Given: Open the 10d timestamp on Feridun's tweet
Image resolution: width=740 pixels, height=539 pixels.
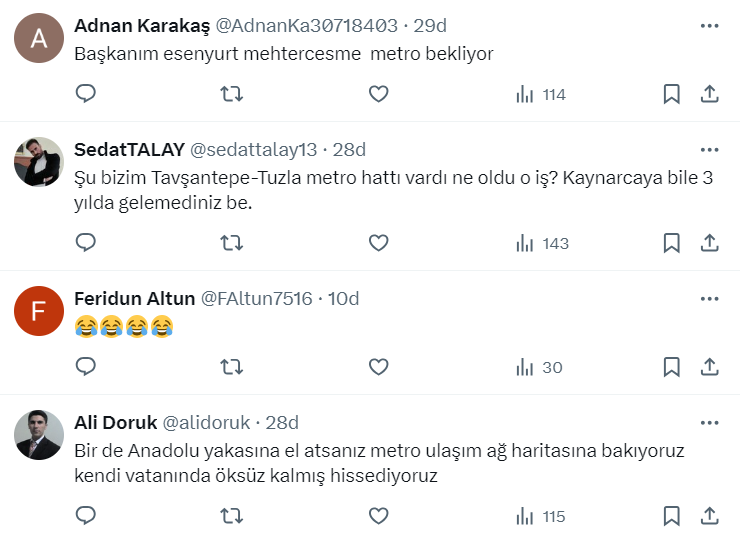Looking at the screenshot, I should pyautogui.click(x=343, y=298).
